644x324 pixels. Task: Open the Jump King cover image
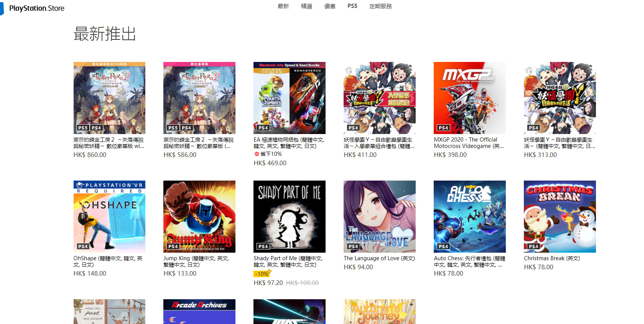click(199, 217)
